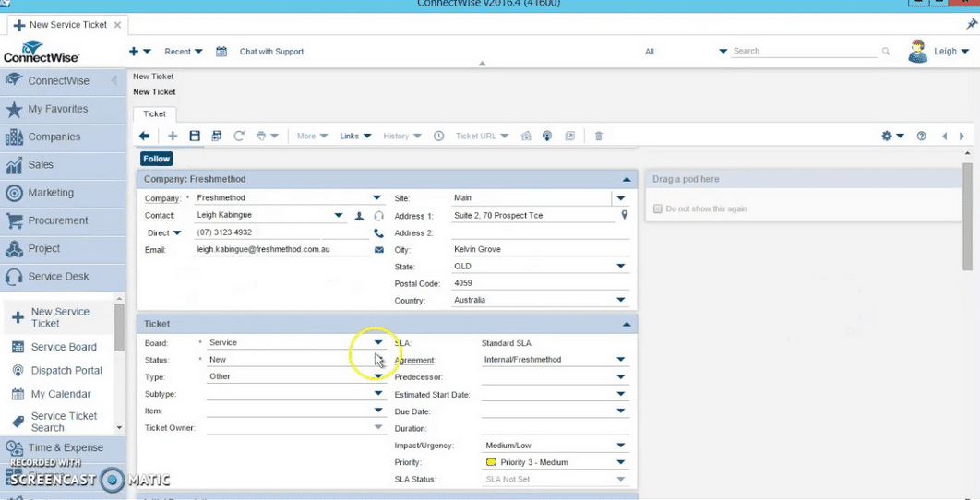Viewport: 980px width, 500px height.
Task: Select Service Desk in the sidebar
Action: [x=58, y=276]
